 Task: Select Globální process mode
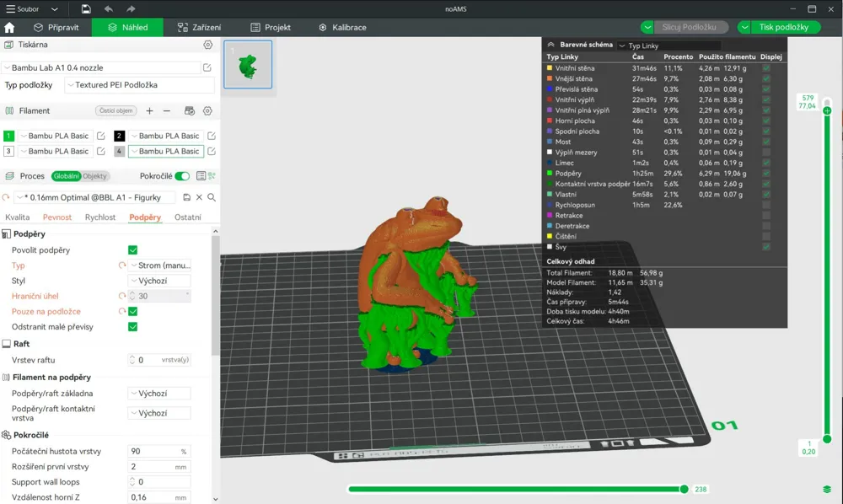pyautogui.click(x=66, y=175)
